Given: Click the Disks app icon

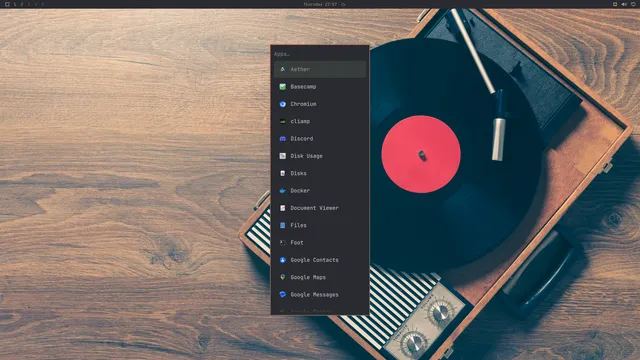Looking at the screenshot, I should point(282,173).
